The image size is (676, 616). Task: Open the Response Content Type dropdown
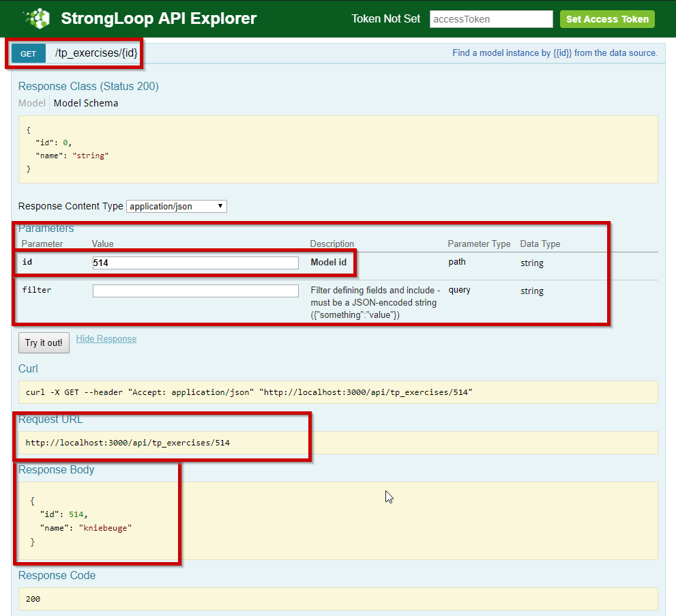tap(176, 206)
